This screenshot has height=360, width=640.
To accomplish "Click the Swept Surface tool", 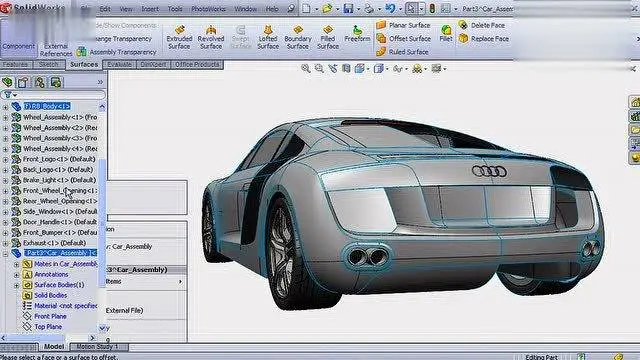I will click(241, 38).
